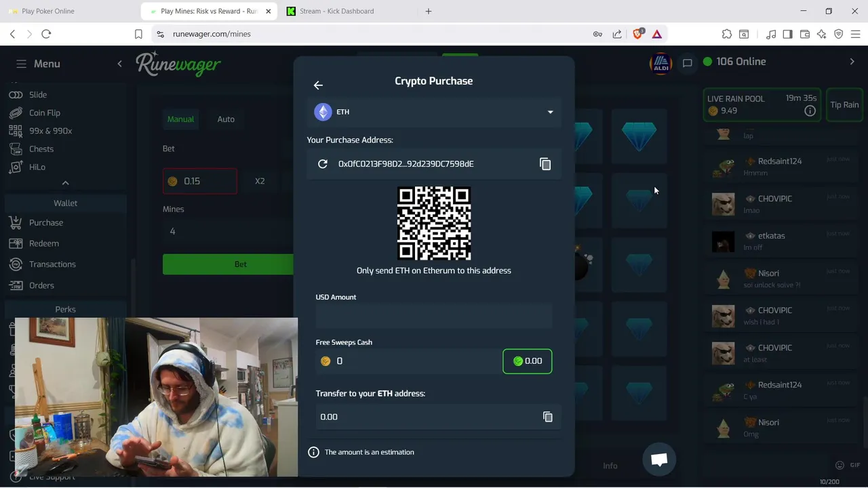The height and width of the screenshot is (488, 868).
Task: Go back using the Crypto Purchase arrow
Action: [x=318, y=85]
